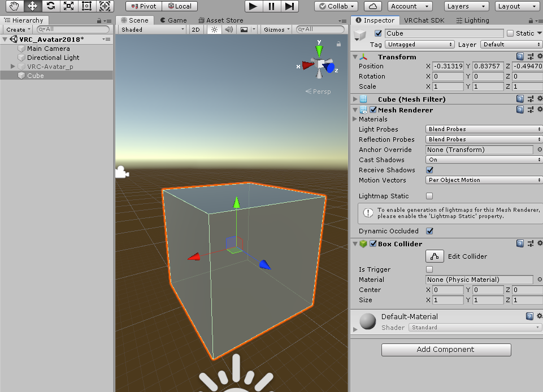Toggle scene audio in the Scene toolbar
543x392 pixels.
pyautogui.click(x=229, y=29)
